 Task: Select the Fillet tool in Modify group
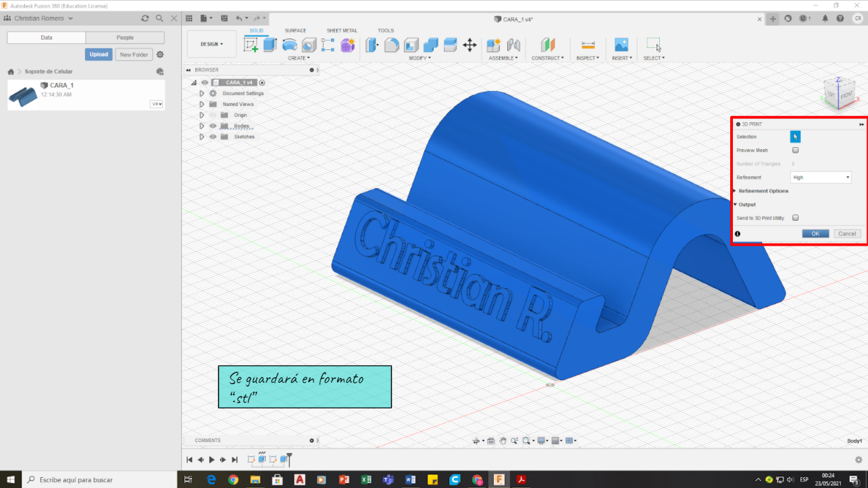coord(392,45)
